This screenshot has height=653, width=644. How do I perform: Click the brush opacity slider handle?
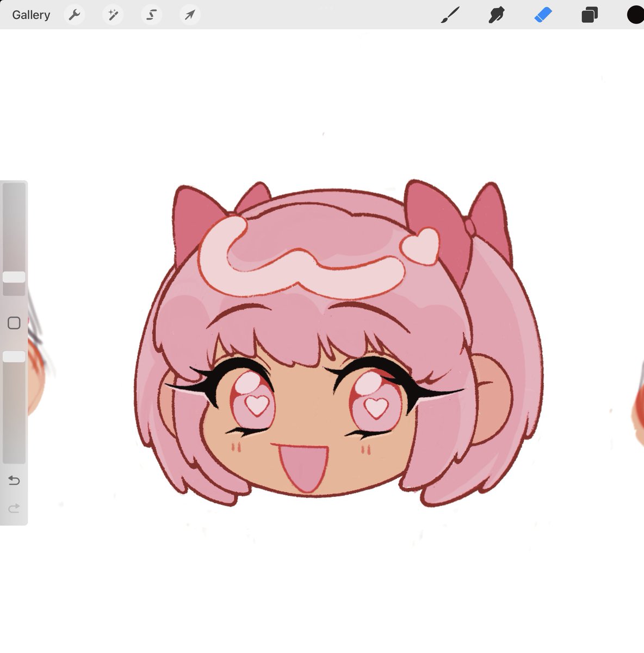point(14,356)
